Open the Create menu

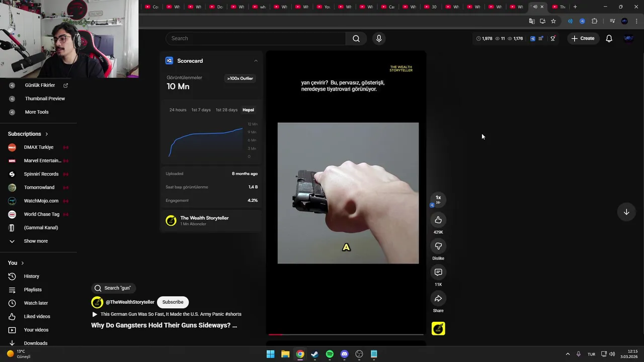click(x=583, y=39)
